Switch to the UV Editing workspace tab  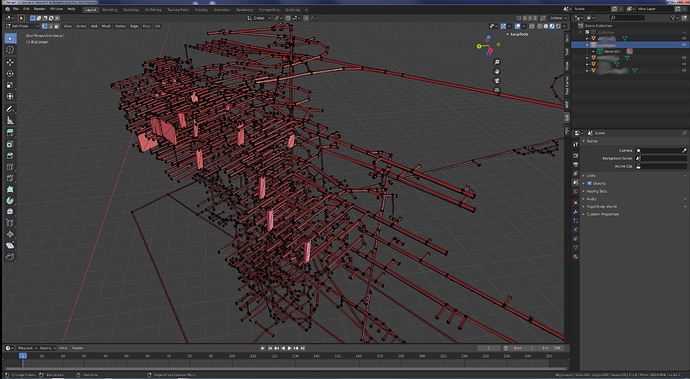point(153,9)
